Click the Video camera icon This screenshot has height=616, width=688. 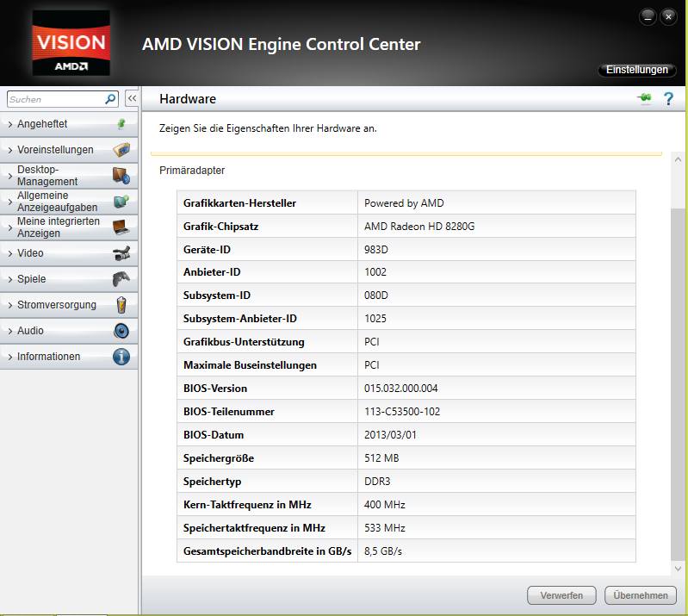pos(121,253)
